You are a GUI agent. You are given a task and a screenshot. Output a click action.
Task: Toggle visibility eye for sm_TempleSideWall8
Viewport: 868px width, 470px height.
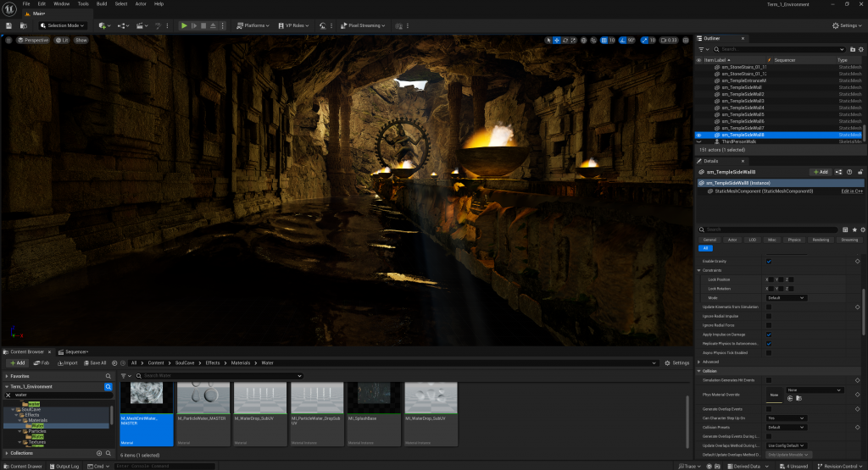pos(698,135)
